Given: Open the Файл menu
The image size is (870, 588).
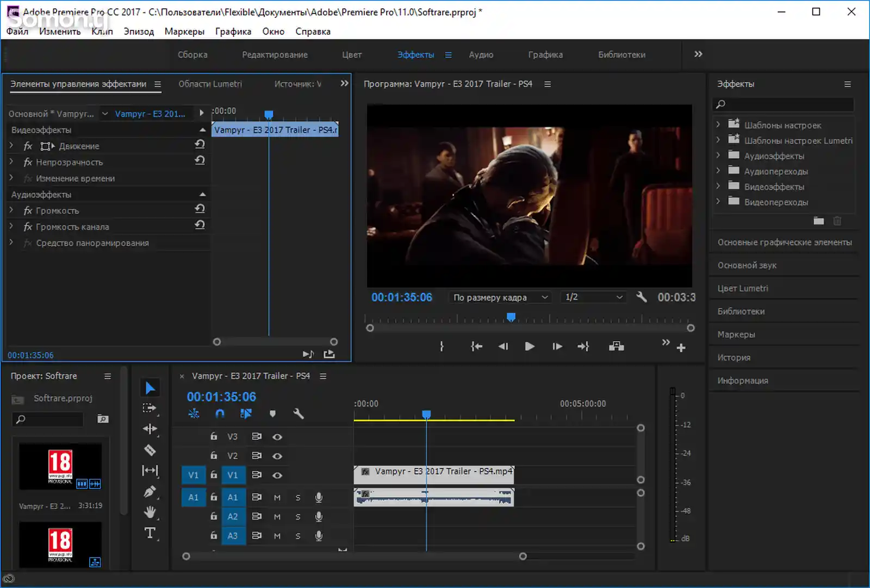Looking at the screenshot, I should 17,32.
